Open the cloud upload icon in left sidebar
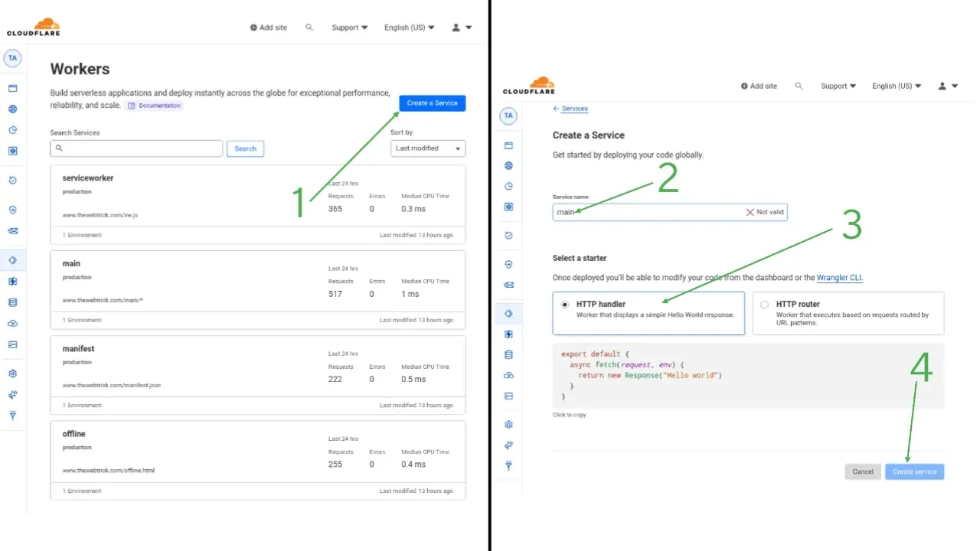 point(12,324)
